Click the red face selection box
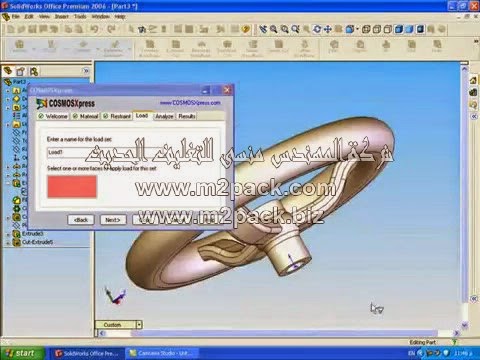 (72, 187)
